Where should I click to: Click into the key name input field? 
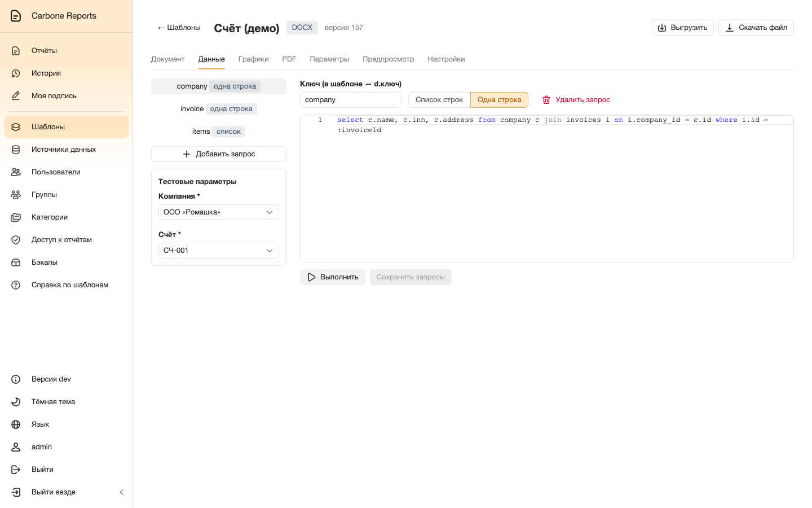(x=351, y=100)
